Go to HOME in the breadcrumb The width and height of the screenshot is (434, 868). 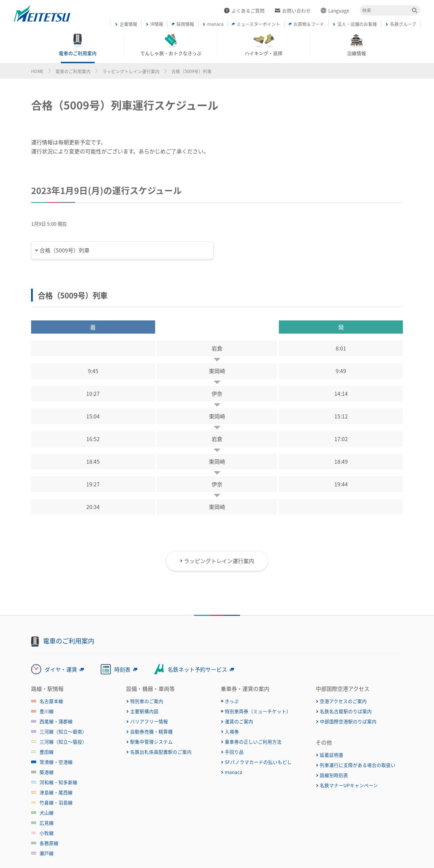(x=37, y=71)
